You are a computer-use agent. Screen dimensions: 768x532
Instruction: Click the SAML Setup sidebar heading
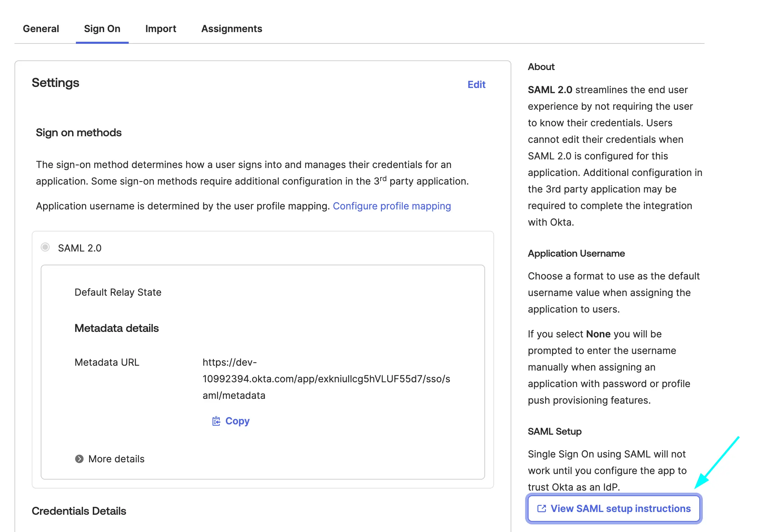click(555, 432)
